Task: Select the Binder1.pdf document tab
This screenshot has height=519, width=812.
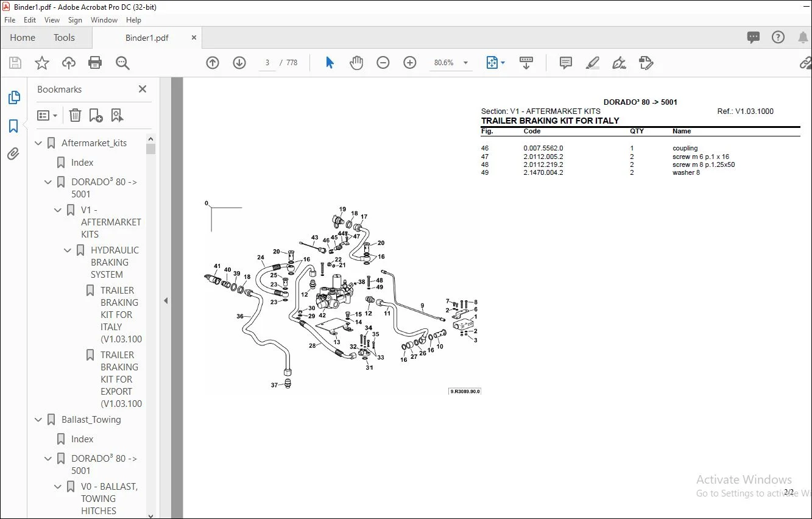Action: coord(147,38)
